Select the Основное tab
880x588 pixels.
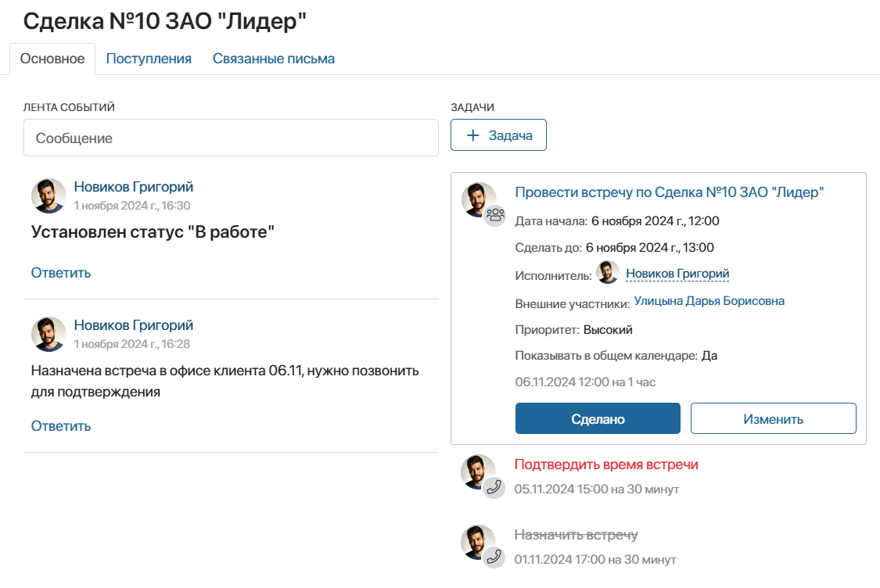(x=52, y=59)
